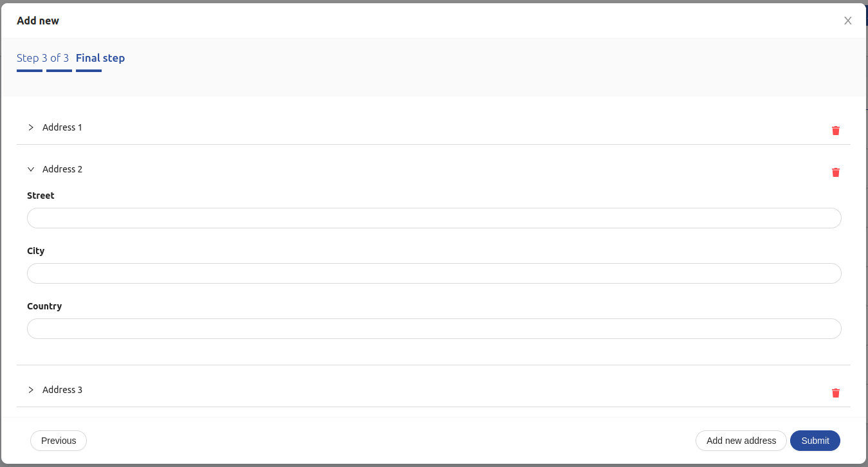This screenshot has height=467, width=868.
Task: Focus the Country input field
Action: click(x=434, y=329)
